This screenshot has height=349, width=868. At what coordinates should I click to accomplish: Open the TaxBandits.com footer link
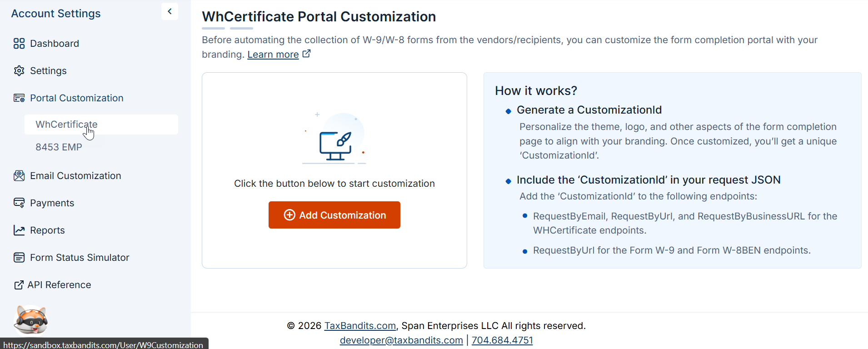[360, 326]
